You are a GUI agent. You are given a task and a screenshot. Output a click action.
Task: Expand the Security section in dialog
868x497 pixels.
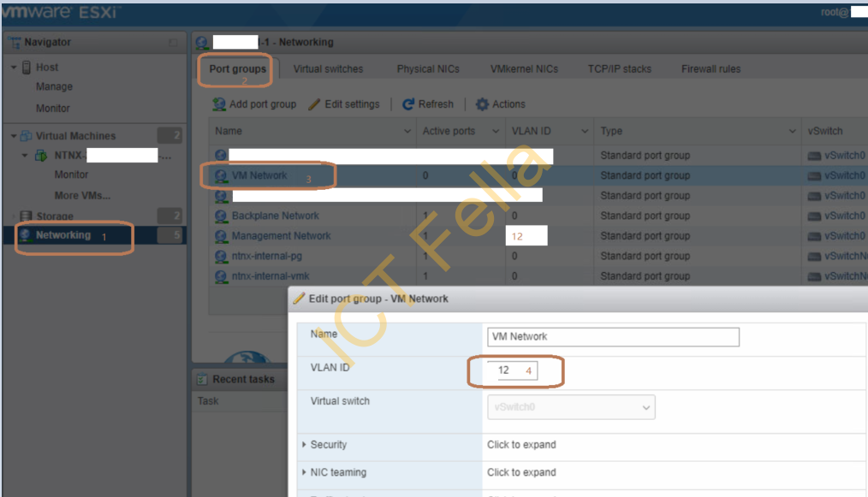coord(304,445)
